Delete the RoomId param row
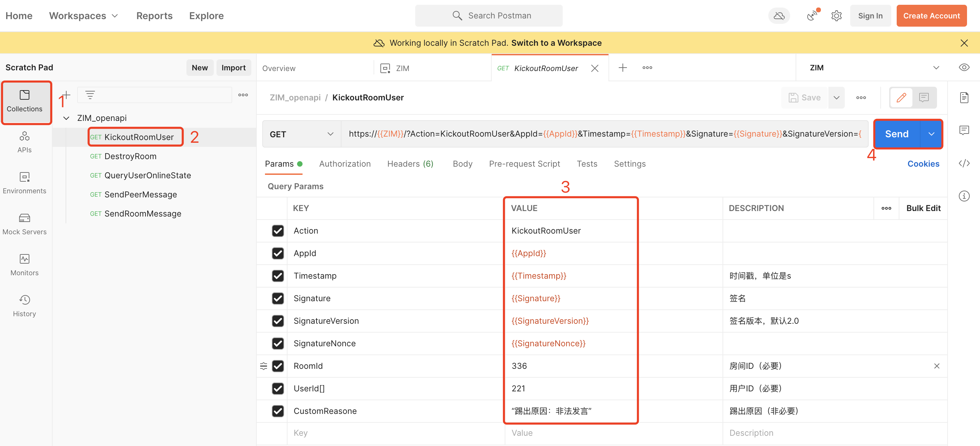 pos(937,366)
